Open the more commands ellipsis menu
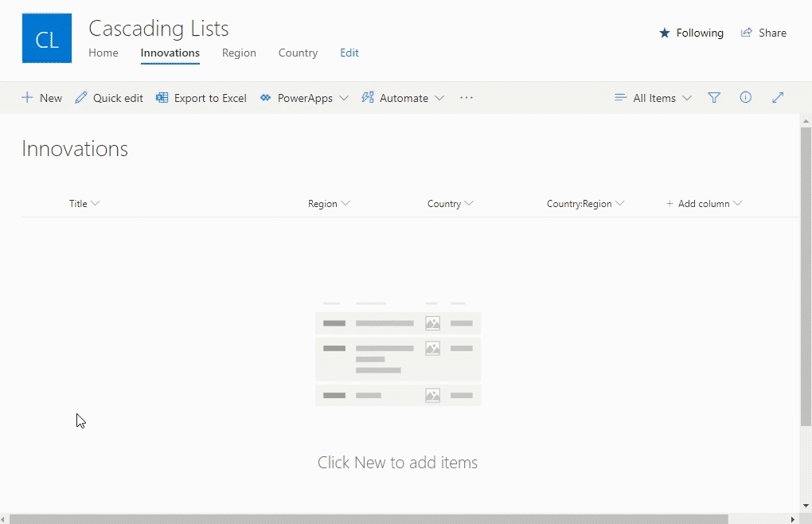Screen dimensions: 812x524 [x=467, y=97]
